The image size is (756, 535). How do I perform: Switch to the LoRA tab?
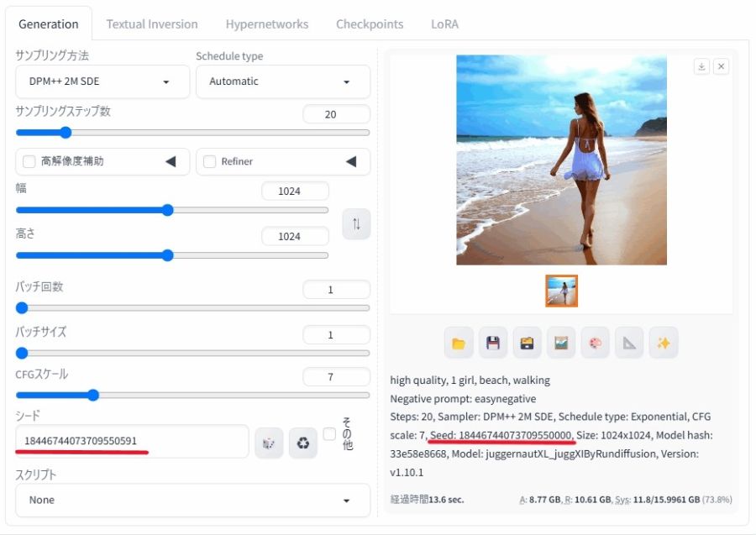(444, 24)
